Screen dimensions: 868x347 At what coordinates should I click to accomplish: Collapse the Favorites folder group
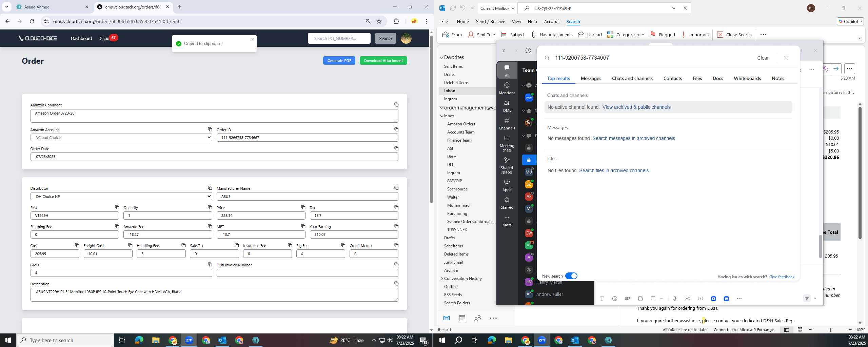tap(442, 57)
